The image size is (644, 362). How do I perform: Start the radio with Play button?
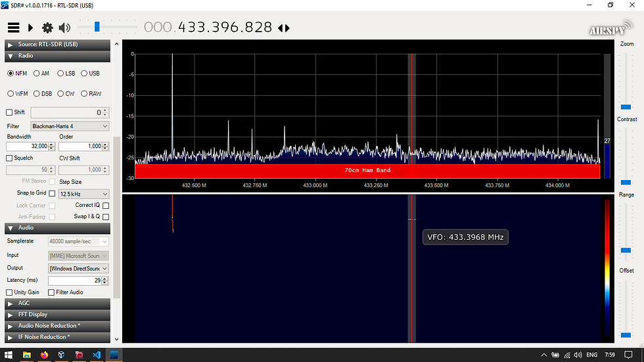click(x=30, y=28)
